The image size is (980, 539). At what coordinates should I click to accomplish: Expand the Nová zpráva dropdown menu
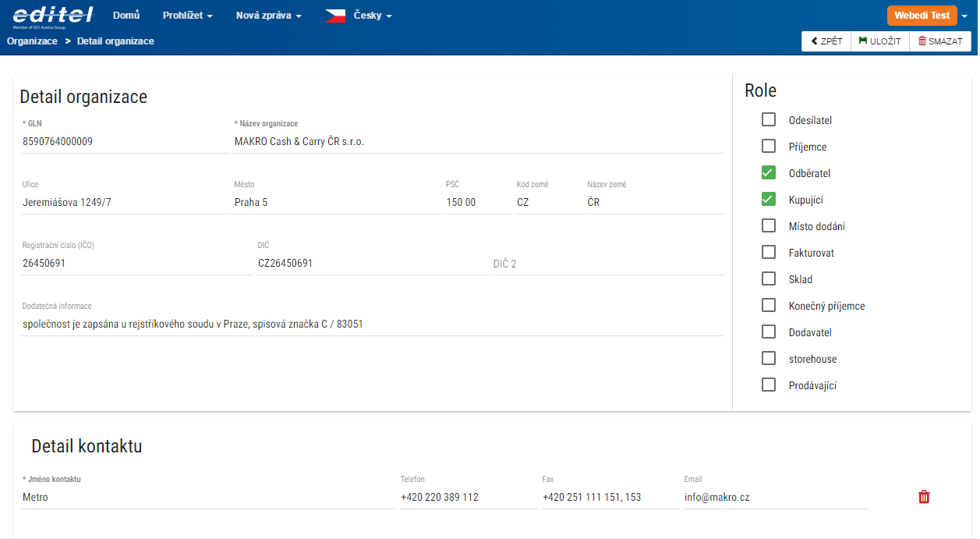click(x=268, y=16)
